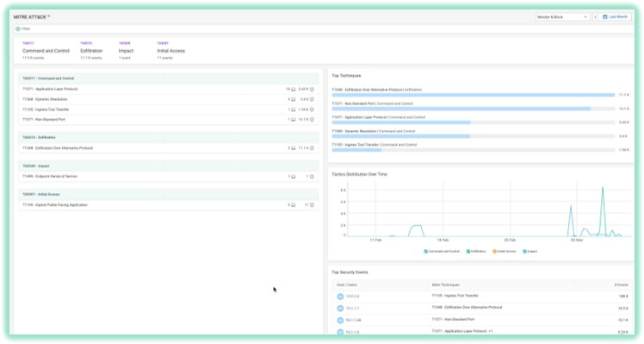Click the TA0011 Command and Control section header

[x=169, y=78]
